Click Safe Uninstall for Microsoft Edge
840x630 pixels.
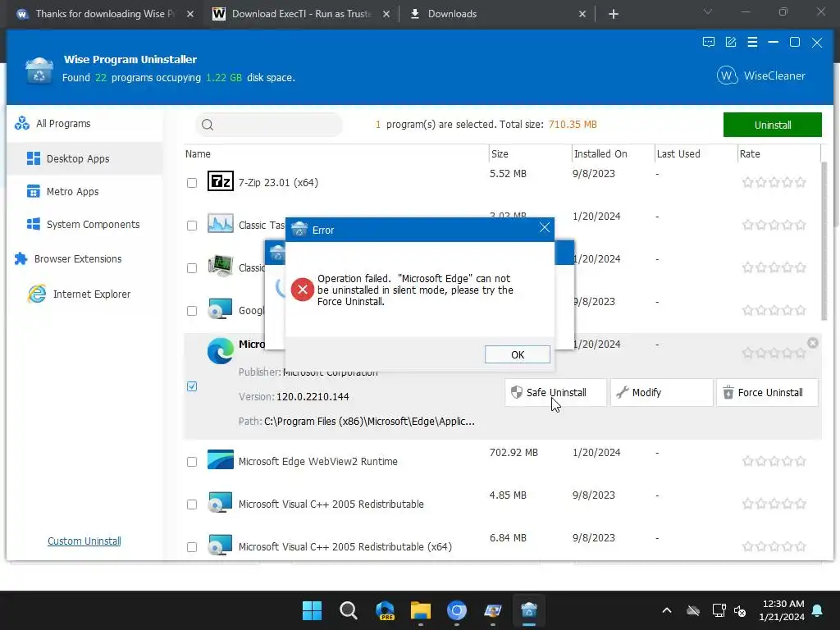point(555,393)
